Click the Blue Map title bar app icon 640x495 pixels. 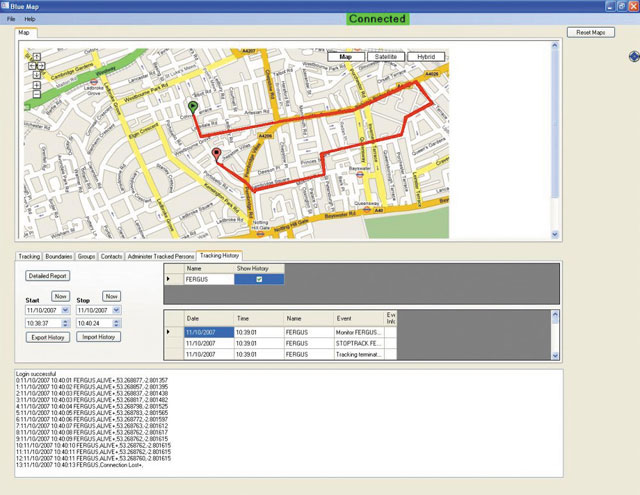4,6
